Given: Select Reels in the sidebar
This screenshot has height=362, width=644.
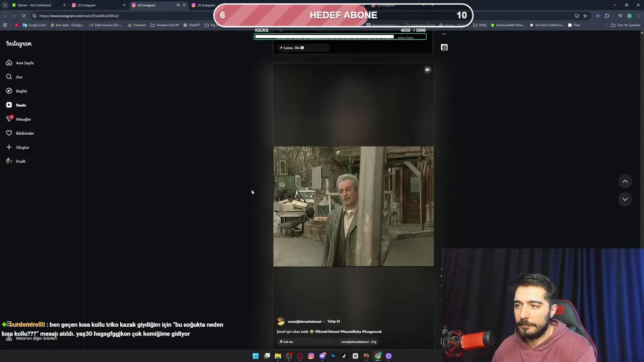Looking at the screenshot, I should [x=16, y=105].
